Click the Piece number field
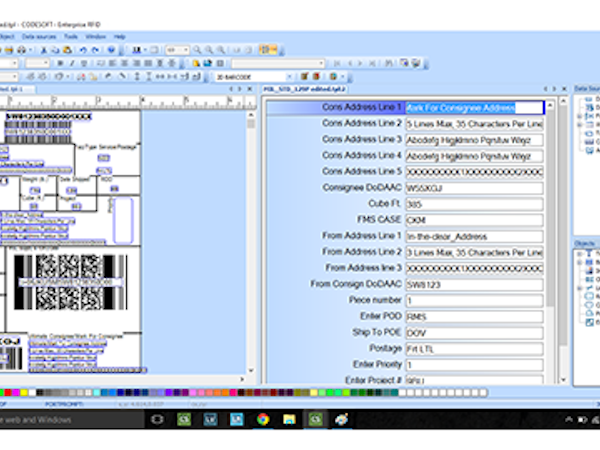Image resolution: width=600 pixels, height=450 pixels. pyautogui.click(x=474, y=300)
